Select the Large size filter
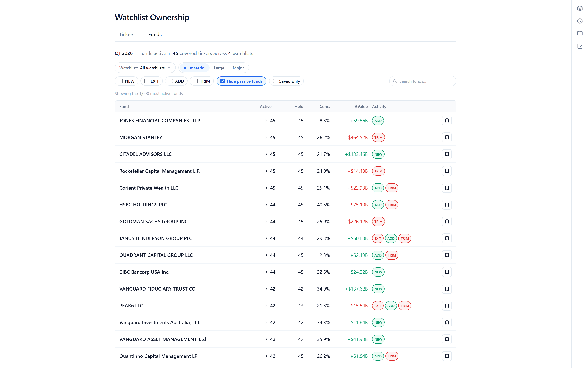Image resolution: width=588 pixels, height=368 pixels. (219, 68)
